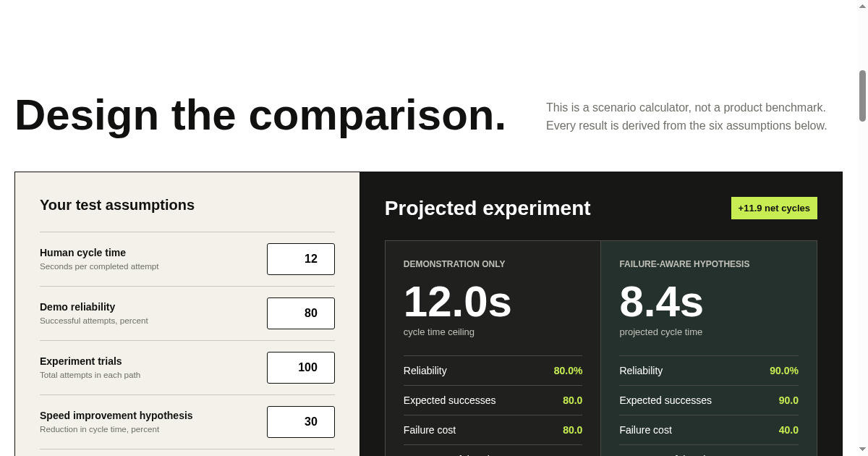This screenshot has height=456, width=868.
Task: Click 'This is a scenario calculator' description text
Action: pyautogui.click(x=686, y=107)
